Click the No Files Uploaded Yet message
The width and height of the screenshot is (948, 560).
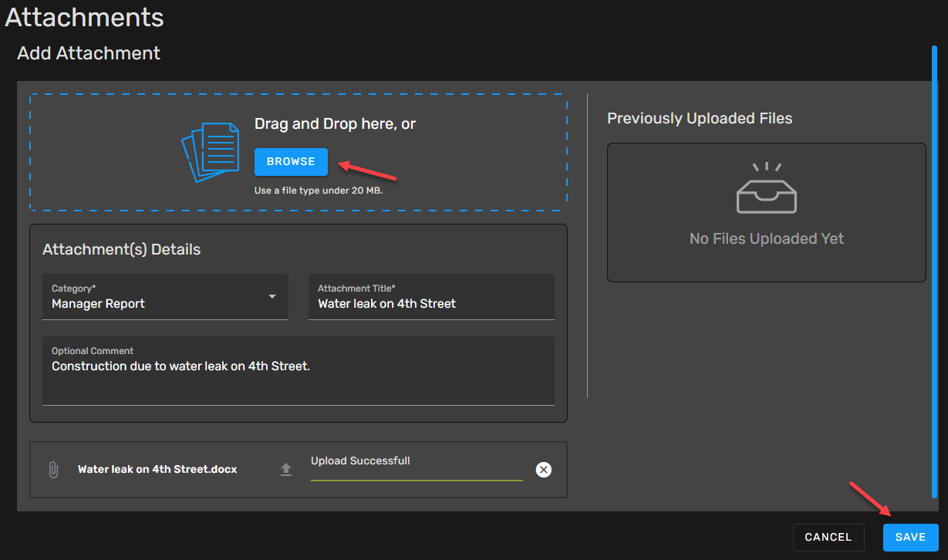(x=766, y=239)
